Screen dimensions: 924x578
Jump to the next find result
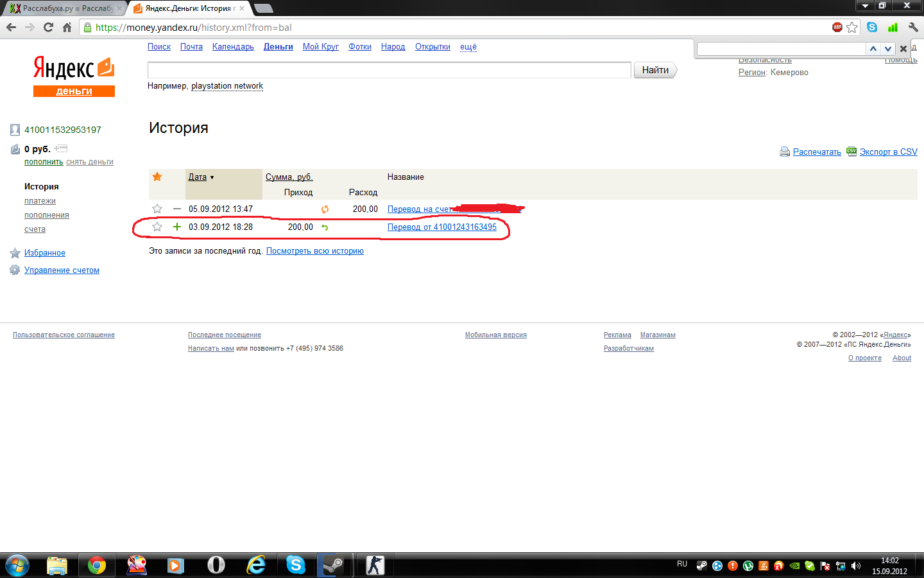click(887, 49)
